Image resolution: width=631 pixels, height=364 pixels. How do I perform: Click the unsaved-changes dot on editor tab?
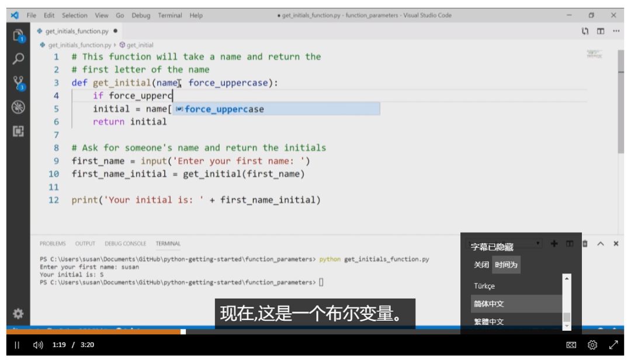coord(116,30)
